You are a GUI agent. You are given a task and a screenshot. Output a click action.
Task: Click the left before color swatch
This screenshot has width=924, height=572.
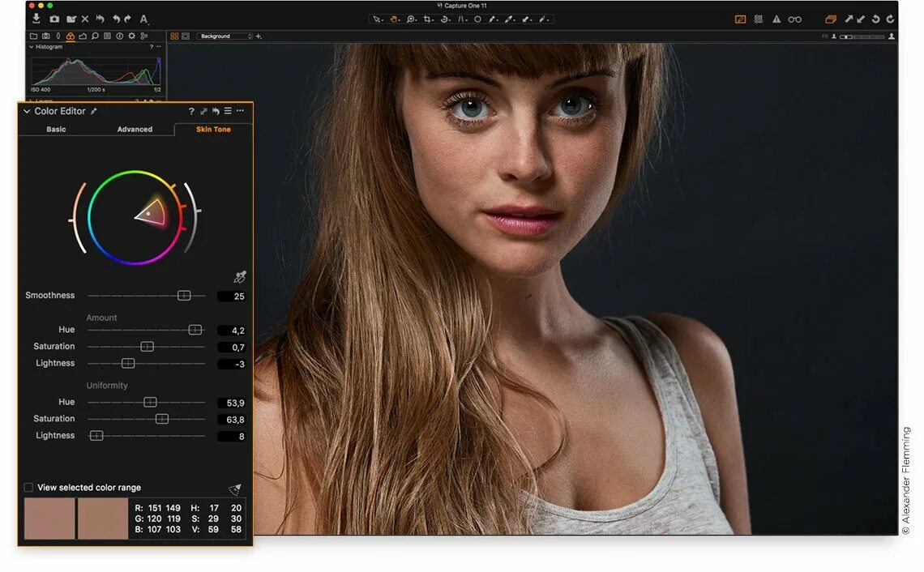click(49, 519)
